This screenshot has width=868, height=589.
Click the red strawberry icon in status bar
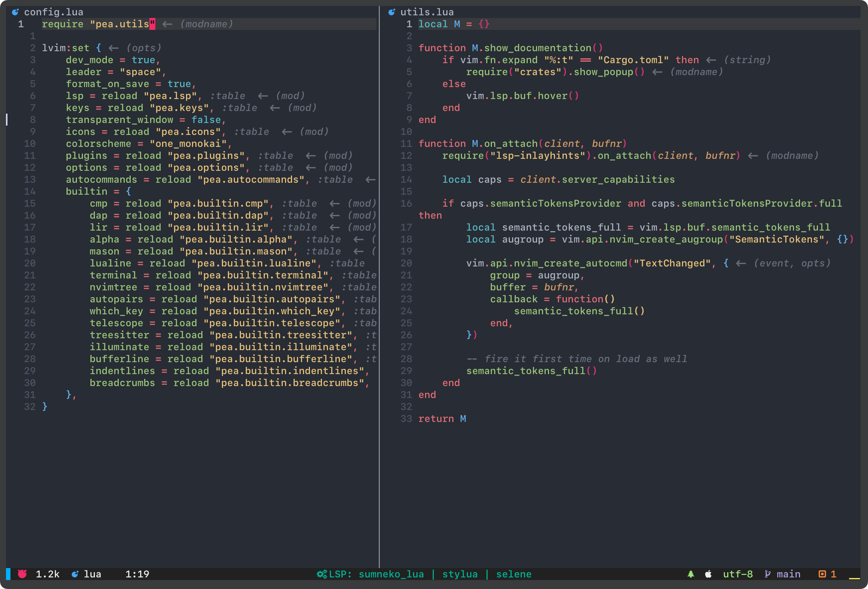pos(22,574)
